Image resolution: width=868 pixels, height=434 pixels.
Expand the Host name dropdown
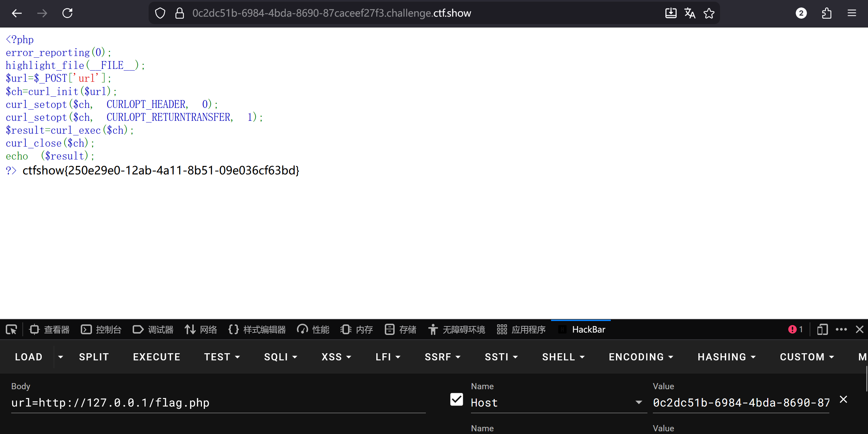tap(639, 402)
